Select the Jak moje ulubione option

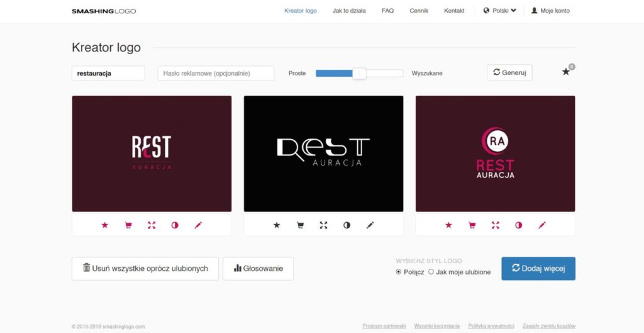431,272
